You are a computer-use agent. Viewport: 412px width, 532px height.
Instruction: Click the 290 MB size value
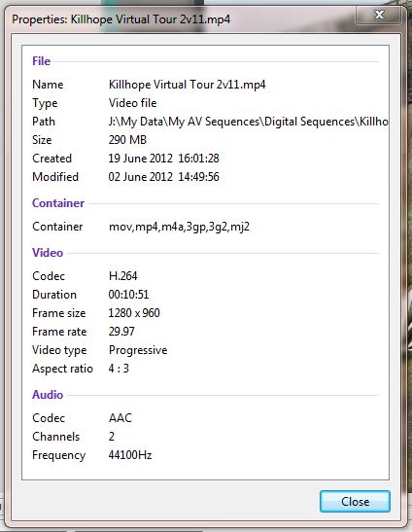[x=127, y=140]
